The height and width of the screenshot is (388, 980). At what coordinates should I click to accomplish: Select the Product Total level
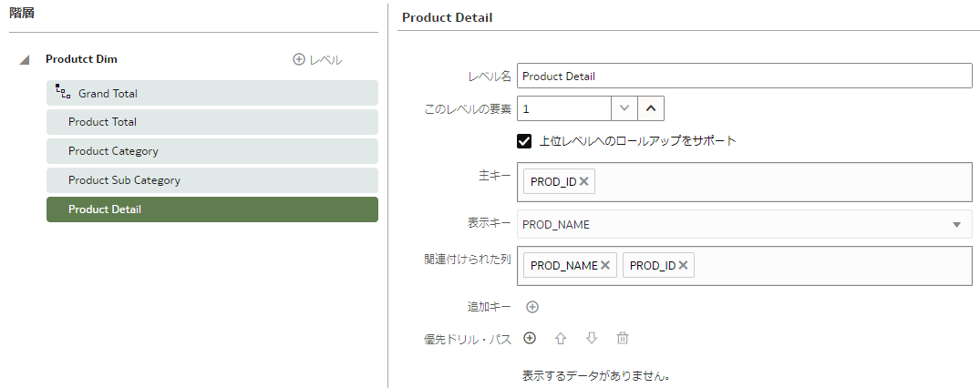211,122
